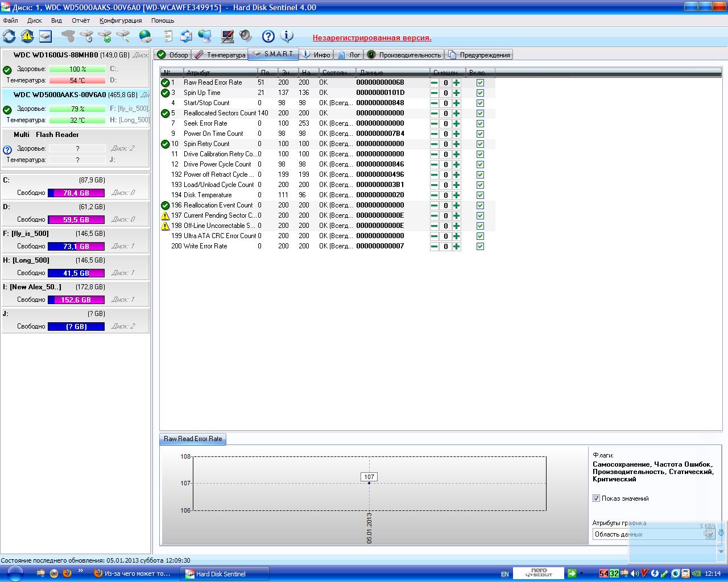
Task: Click the minus offset button for Spin Up Time
Action: (x=435, y=93)
